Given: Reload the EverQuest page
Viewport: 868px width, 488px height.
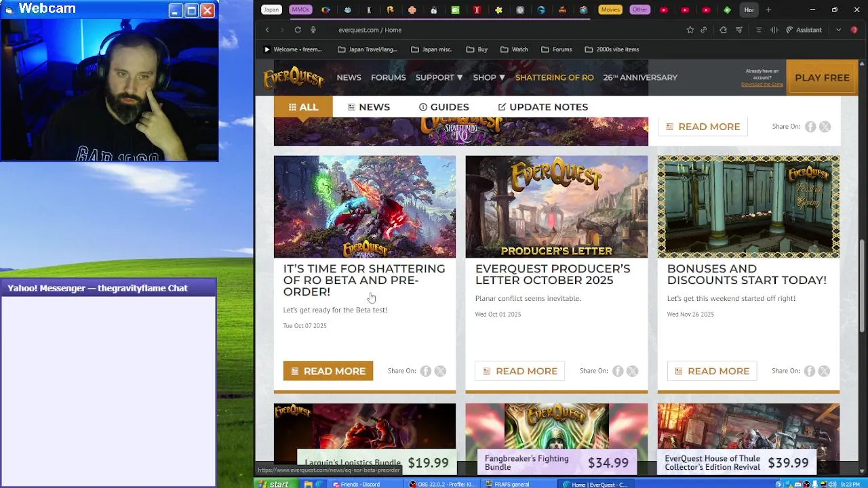Looking at the screenshot, I should click(x=298, y=30).
